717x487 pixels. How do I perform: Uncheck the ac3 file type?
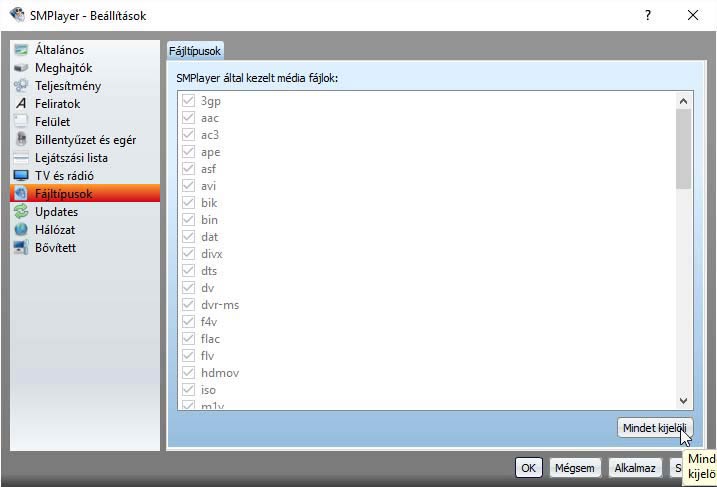188,134
